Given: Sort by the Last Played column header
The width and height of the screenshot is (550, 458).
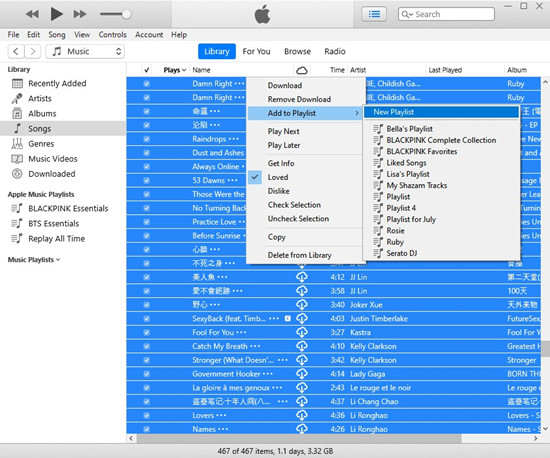Looking at the screenshot, I should (445, 70).
